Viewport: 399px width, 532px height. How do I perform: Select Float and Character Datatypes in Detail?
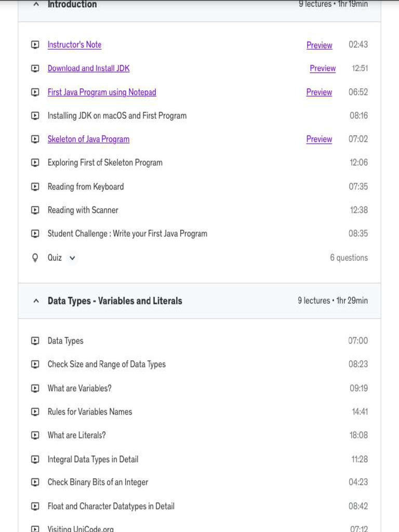click(x=111, y=506)
